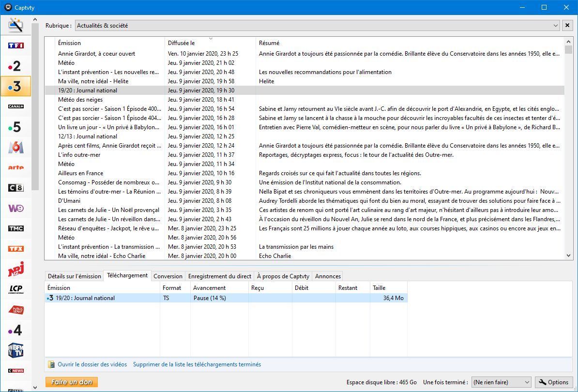Open the 'Enregistrement du direct' tab
This screenshot has width=578, height=392.
[219, 276]
